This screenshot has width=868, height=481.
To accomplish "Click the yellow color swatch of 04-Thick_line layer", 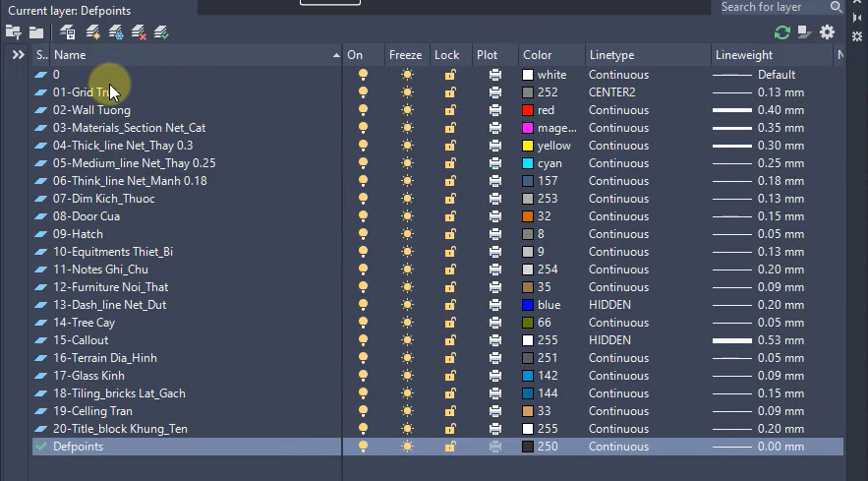I will click(x=528, y=146).
